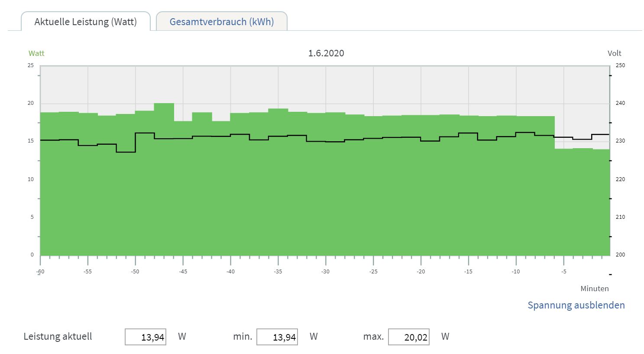Image resolution: width=644 pixels, height=354 pixels.
Task: Select the Aktuelle Leistung (Watt) tab
Action: tap(85, 22)
